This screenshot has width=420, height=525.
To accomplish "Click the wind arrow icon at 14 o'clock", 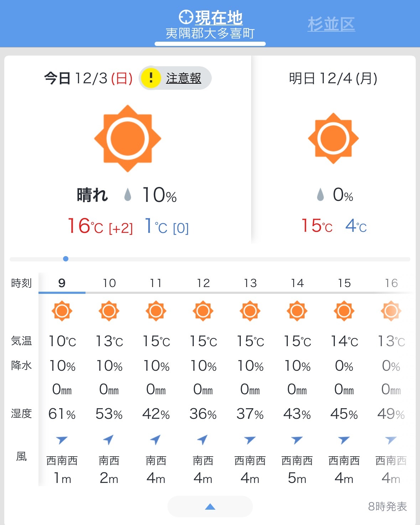I will pos(297,440).
